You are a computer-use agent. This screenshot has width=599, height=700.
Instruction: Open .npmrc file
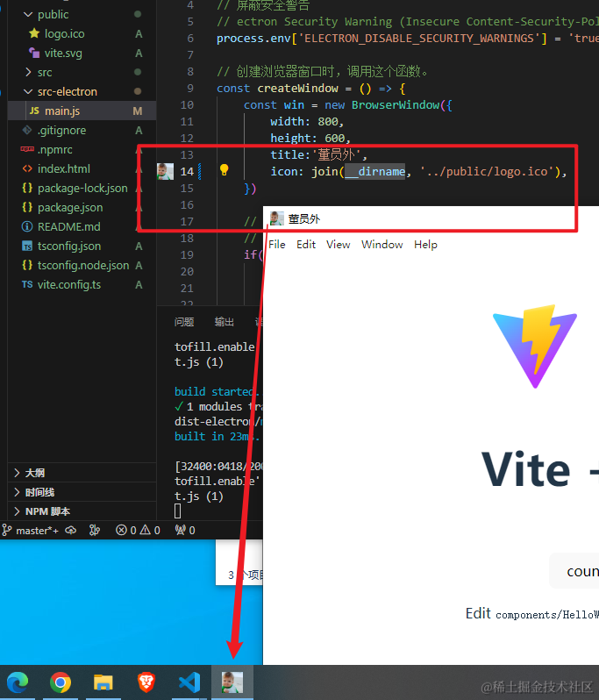[54, 149]
